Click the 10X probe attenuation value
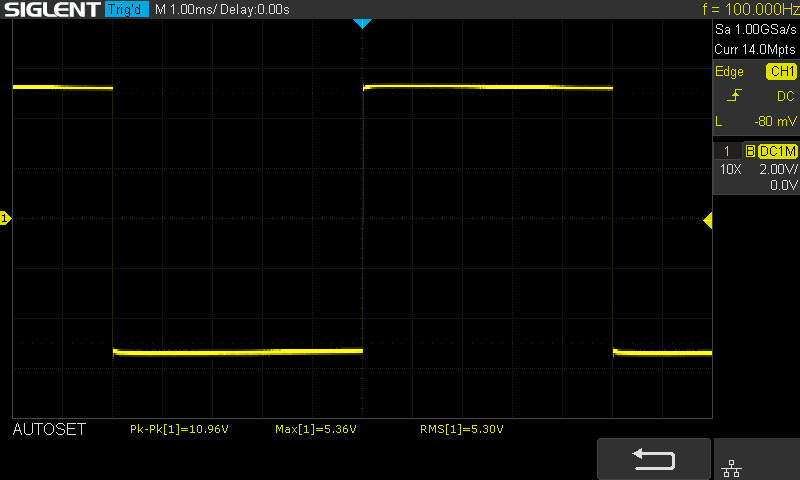800x480 pixels. click(731, 169)
